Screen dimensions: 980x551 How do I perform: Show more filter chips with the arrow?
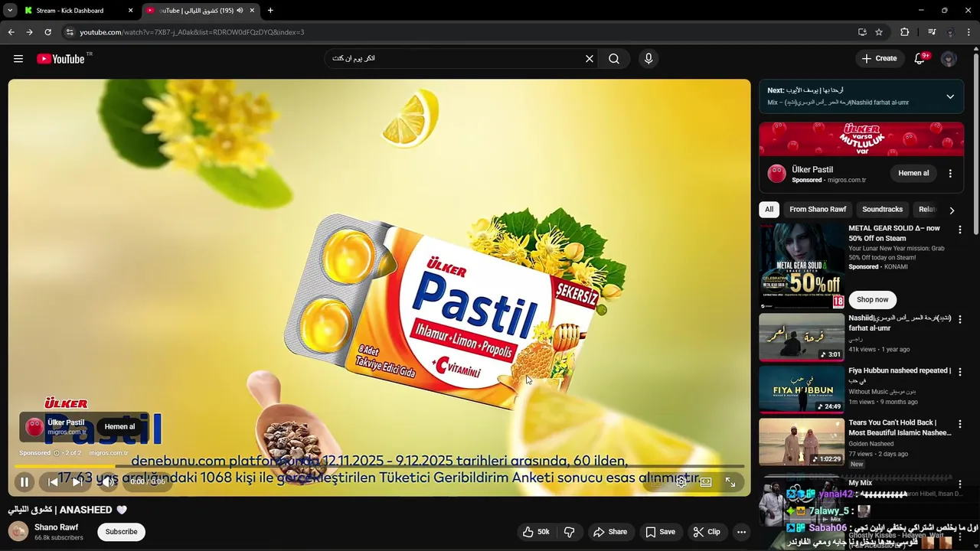[952, 210]
